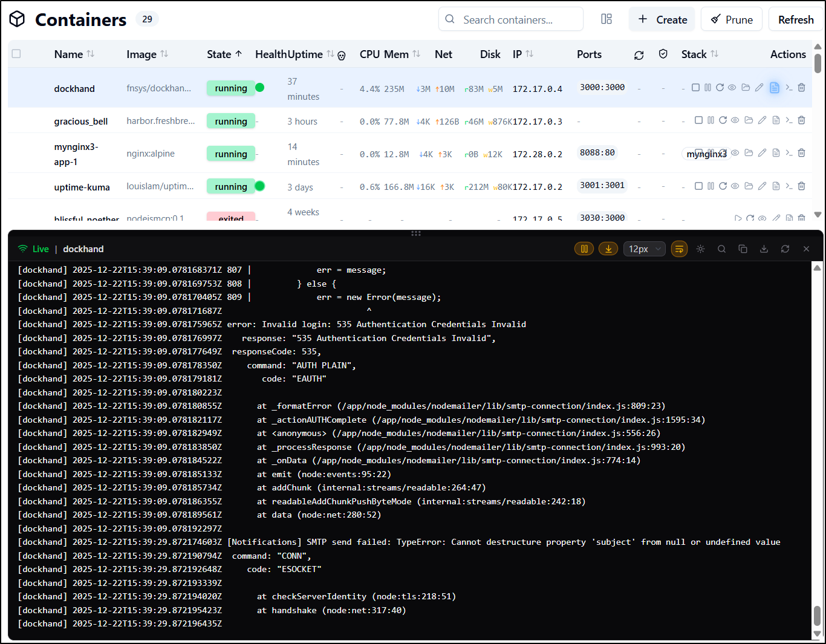Image resolution: width=826 pixels, height=644 pixels.
Task: Open terminal for the dockhand container
Action: (789, 88)
